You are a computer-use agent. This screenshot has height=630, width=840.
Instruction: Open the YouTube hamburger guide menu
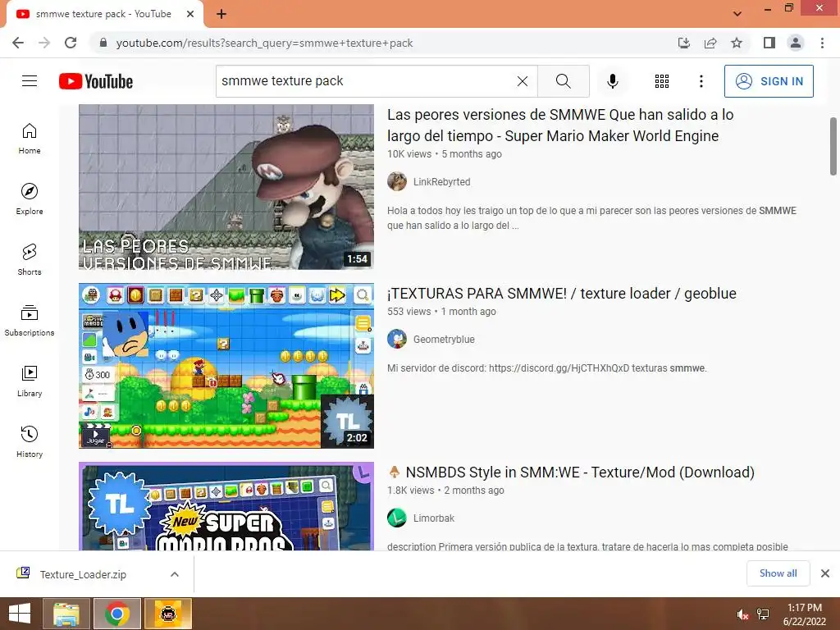30,81
